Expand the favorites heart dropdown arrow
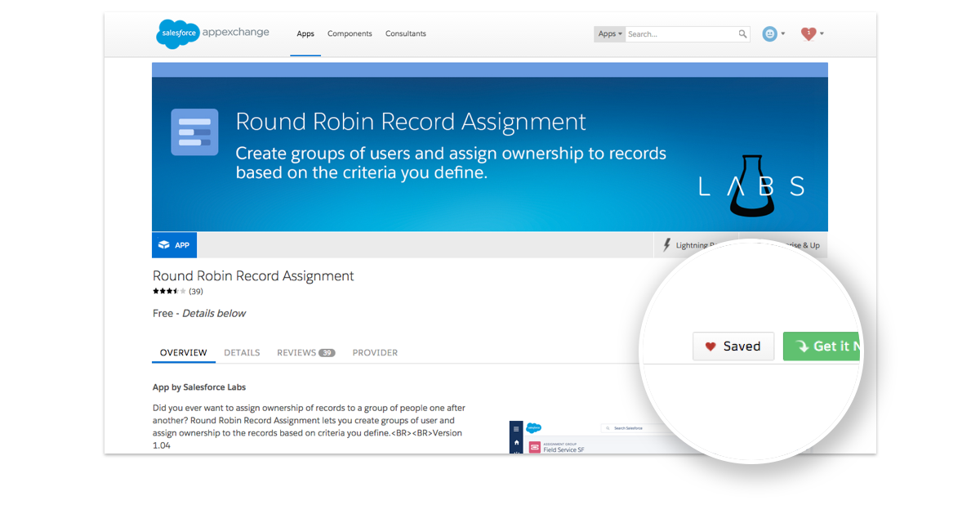The width and height of the screenshot is (980, 523). [822, 34]
